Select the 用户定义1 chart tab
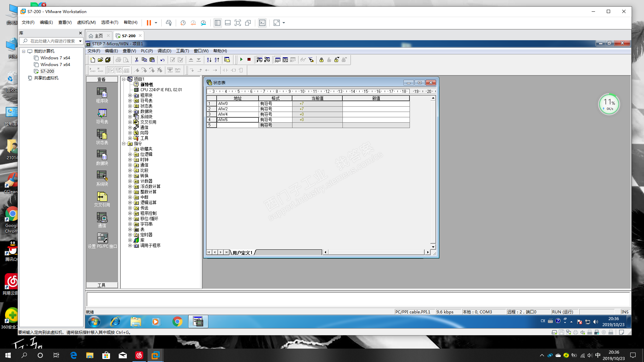The image size is (644, 362). pos(242,252)
